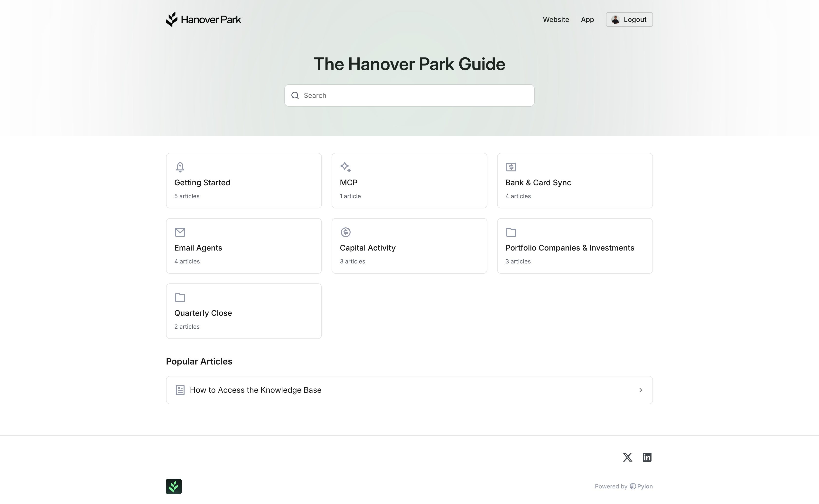819x504 pixels.
Task: Click the user avatar in Logout button
Action: (x=615, y=20)
